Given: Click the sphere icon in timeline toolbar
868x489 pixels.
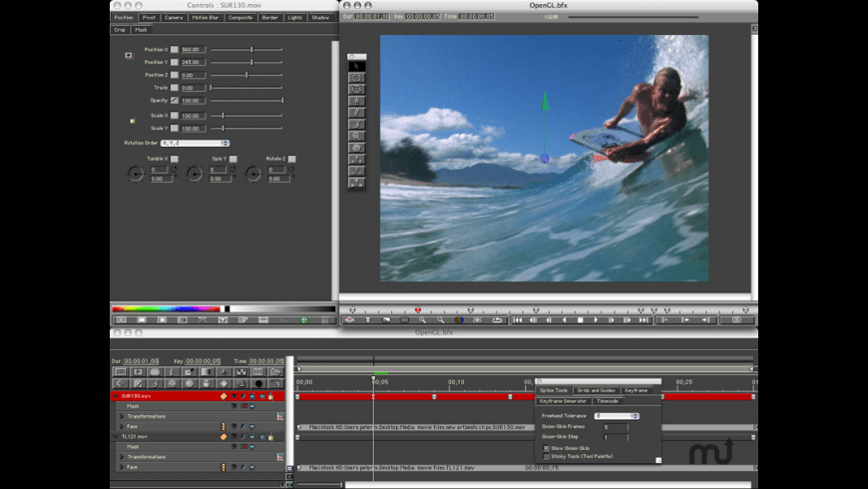Looking at the screenshot, I should click(x=190, y=383).
